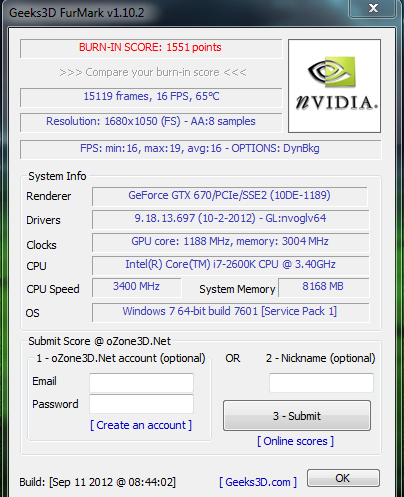Click the CPU Speed label

click(53, 289)
